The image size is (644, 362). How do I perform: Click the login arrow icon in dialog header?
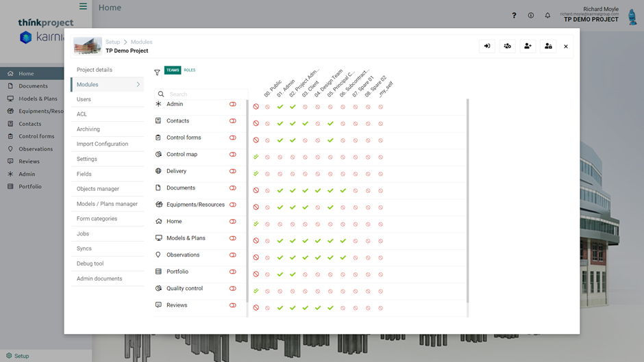pyautogui.click(x=487, y=47)
